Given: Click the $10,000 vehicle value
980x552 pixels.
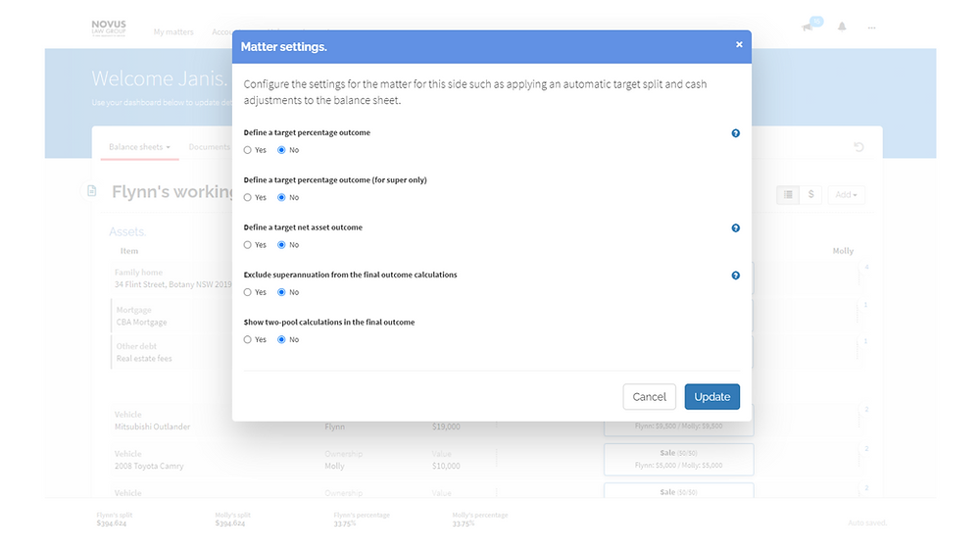Looking at the screenshot, I should [x=446, y=467].
